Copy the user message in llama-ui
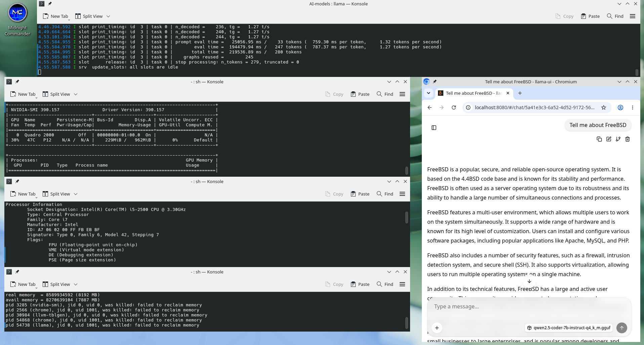644x345 pixels. (x=599, y=139)
